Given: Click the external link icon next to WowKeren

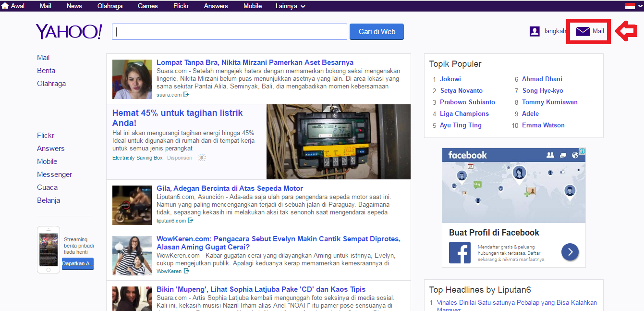Looking at the screenshot, I should tap(186, 270).
